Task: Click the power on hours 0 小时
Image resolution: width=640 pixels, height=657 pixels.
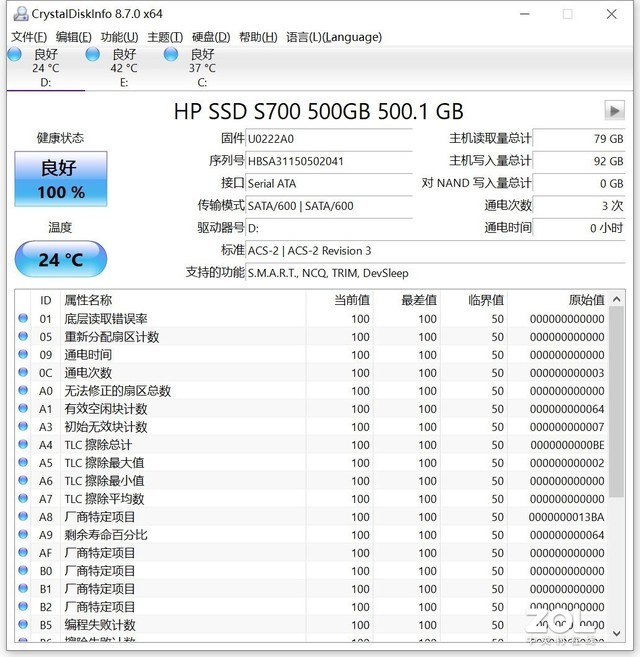Action: pos(579,228)
